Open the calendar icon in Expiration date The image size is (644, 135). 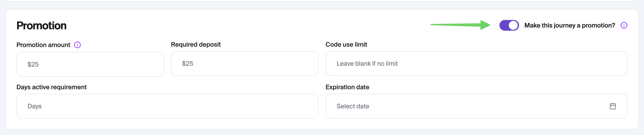click(612, 106)
